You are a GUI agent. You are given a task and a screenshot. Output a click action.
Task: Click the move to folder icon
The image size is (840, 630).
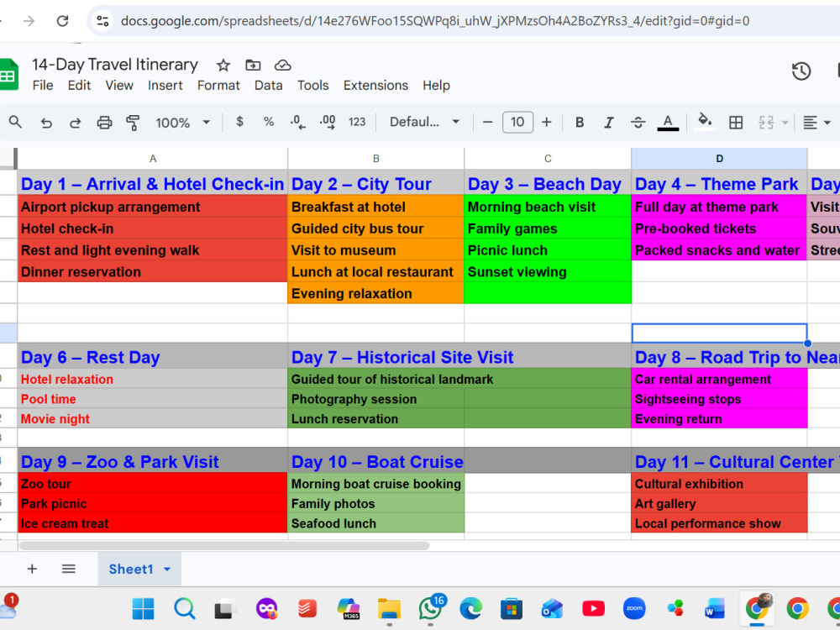[253, 66]
